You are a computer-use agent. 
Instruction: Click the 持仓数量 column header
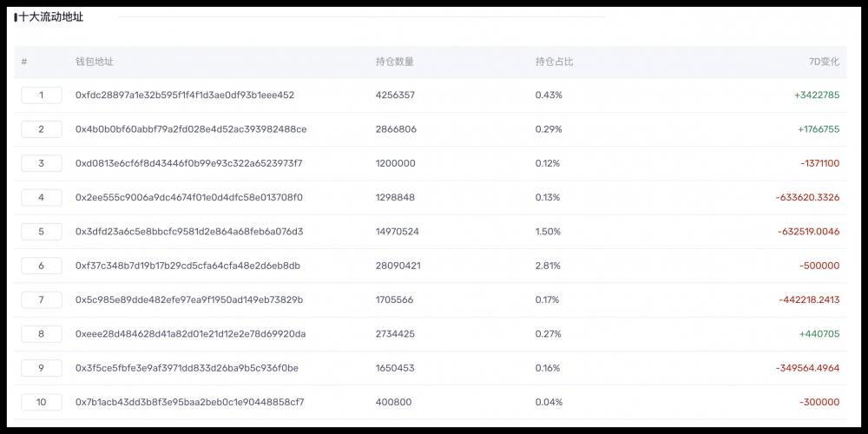pyautogui.click(x=395, y=62)
